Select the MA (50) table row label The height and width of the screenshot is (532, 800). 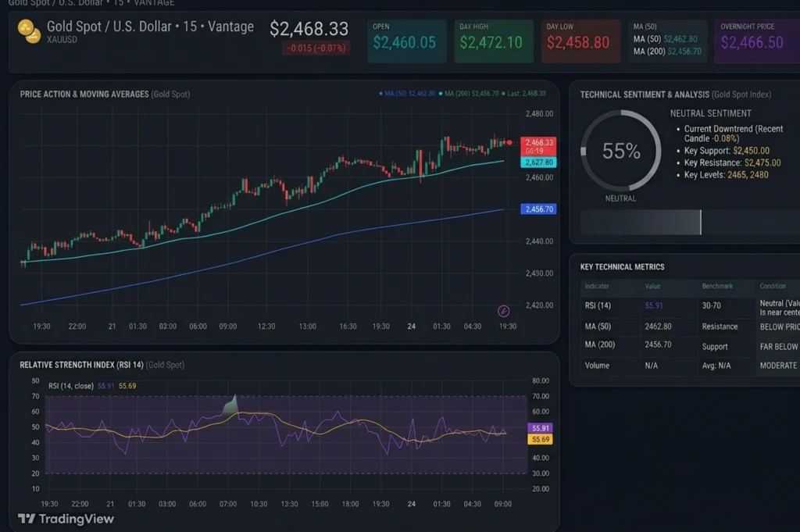598,327
